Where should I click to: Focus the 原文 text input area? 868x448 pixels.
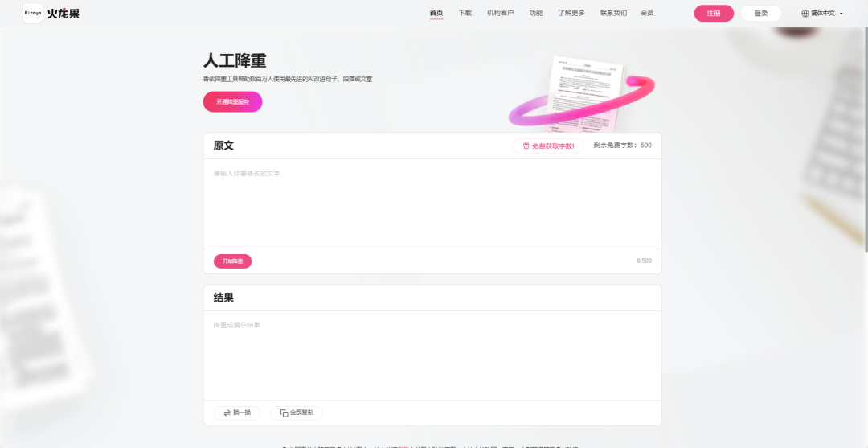point(432,203)
